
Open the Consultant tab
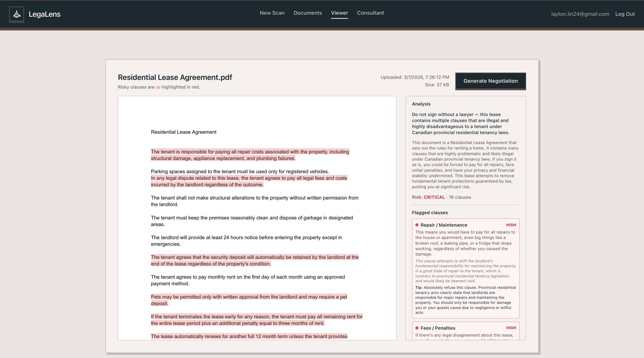(x=370, y=13)
